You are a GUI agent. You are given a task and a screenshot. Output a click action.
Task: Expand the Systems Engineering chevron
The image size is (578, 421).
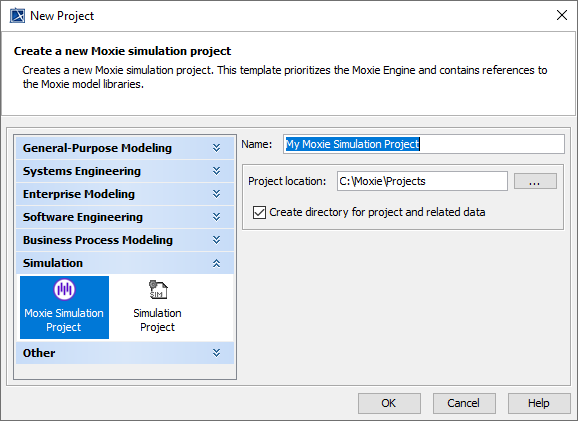pyautogui.click(x=216, y=171)
